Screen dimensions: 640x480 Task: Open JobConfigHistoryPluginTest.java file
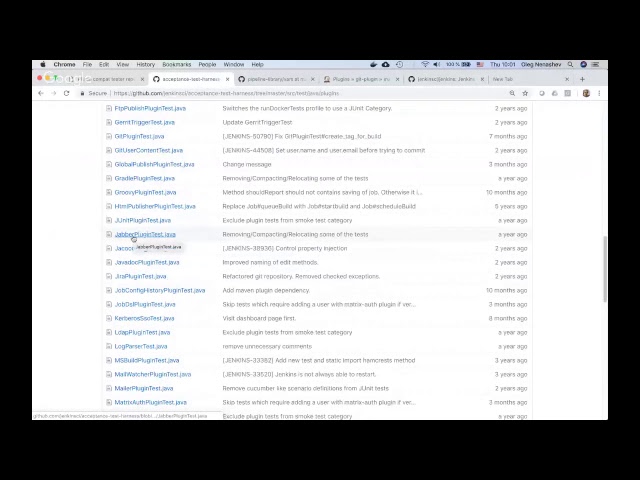tap(160, 290)
